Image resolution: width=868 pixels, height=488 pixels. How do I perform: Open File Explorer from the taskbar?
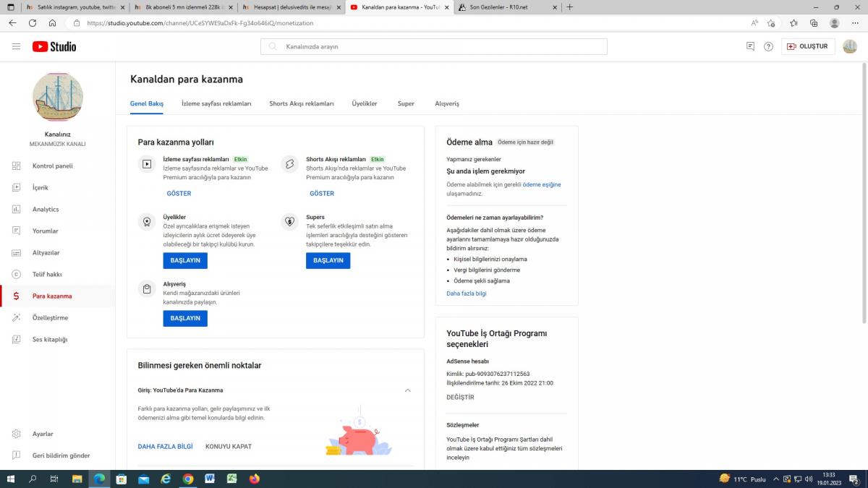tap(77, 479)
